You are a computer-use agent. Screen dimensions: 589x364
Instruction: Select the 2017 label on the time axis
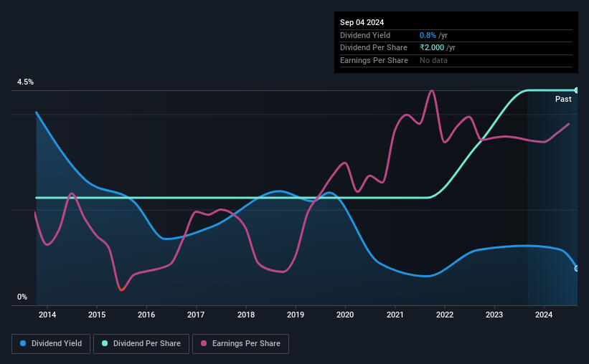(196, 315)
